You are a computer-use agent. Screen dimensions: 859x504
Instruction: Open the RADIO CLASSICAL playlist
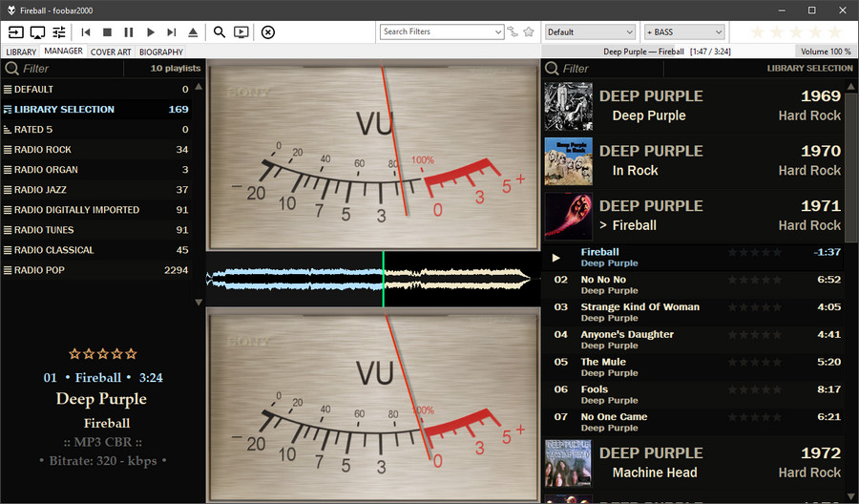[95, 250]
